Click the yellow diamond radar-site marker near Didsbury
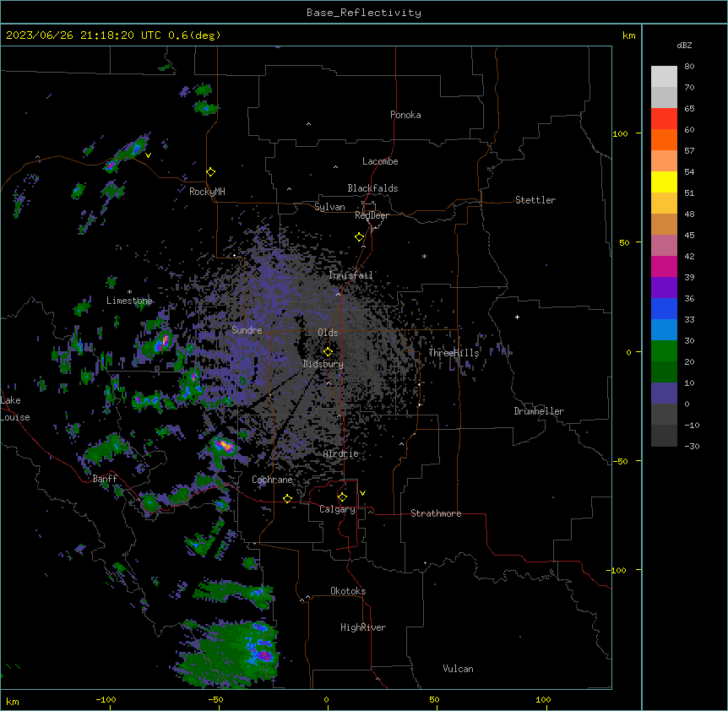 click(x=329, y=351)
